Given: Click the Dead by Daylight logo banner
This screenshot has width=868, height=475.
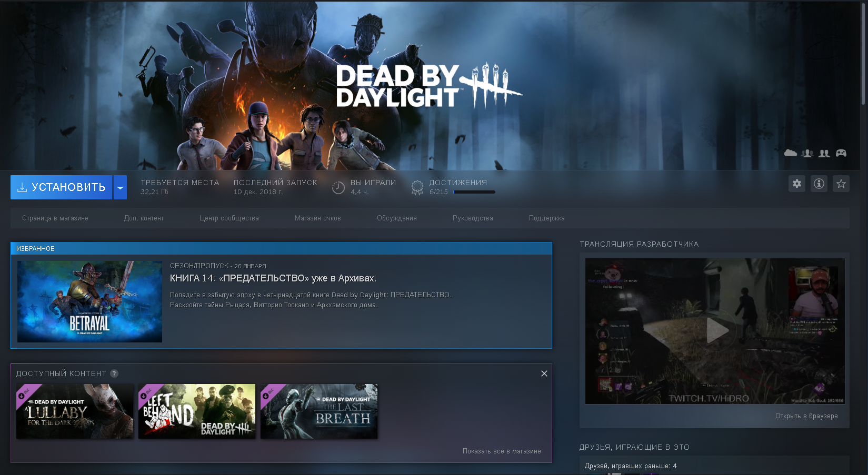Looking at the screenshot, I should (x=429, y=85).
